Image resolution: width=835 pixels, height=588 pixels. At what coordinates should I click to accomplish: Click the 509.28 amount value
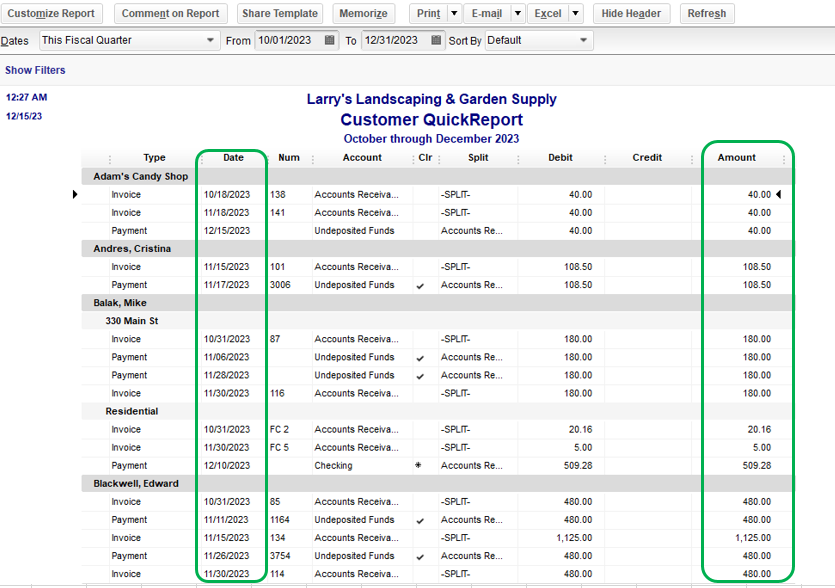(x=757, y=466)
